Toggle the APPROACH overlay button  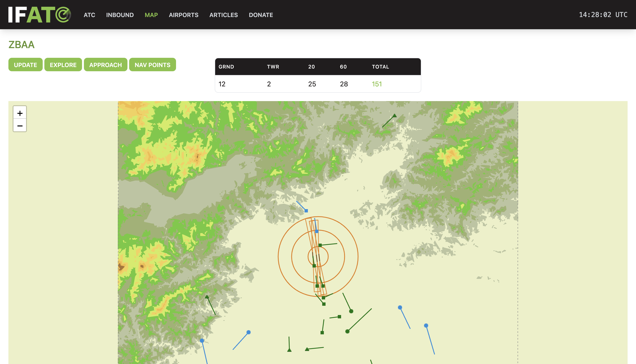click(105, 65)
